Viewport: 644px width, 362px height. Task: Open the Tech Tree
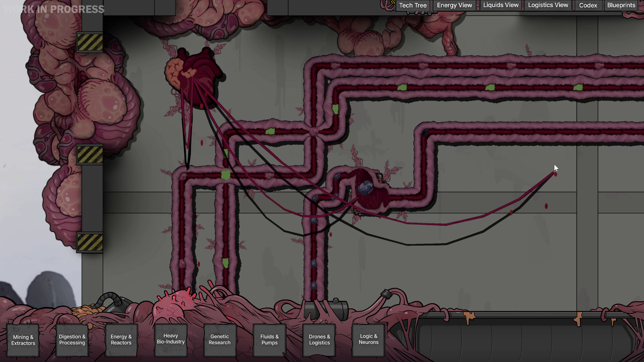click(x=413, y=5)
